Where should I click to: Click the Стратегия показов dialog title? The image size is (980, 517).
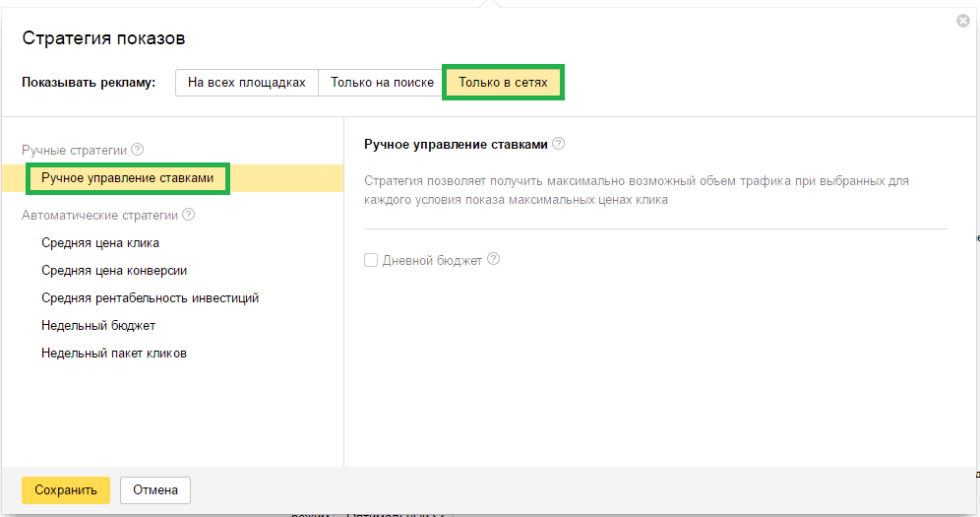coord(103,38)
